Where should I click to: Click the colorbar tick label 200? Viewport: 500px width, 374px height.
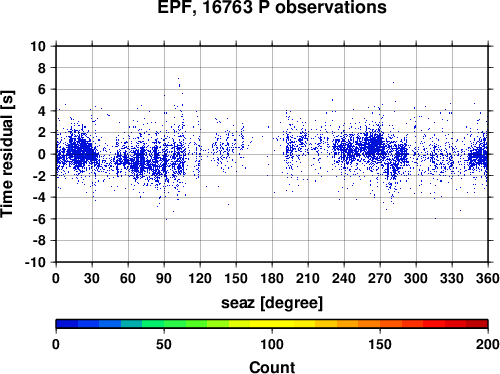(488, 344)
